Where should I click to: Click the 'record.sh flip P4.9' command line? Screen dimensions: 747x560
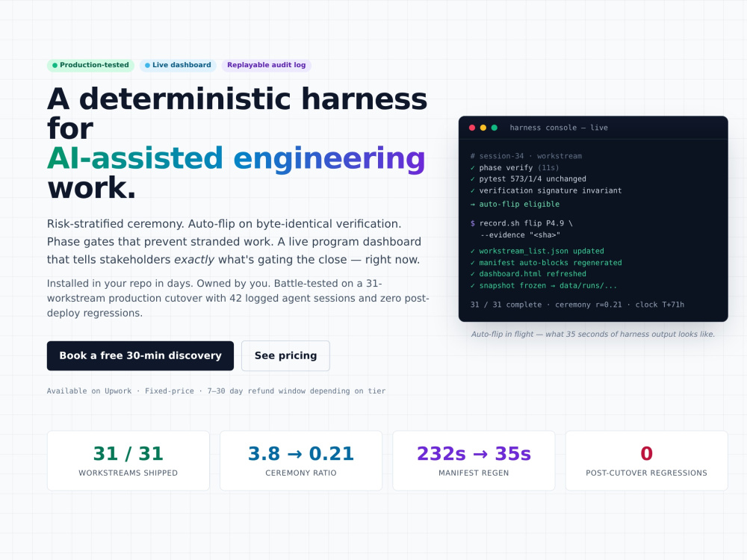tap(521, 223)
